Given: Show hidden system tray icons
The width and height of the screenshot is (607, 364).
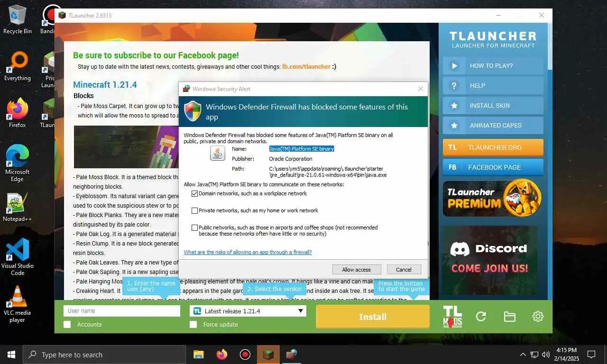Looking at the screenshot, I should coord(523,355).
